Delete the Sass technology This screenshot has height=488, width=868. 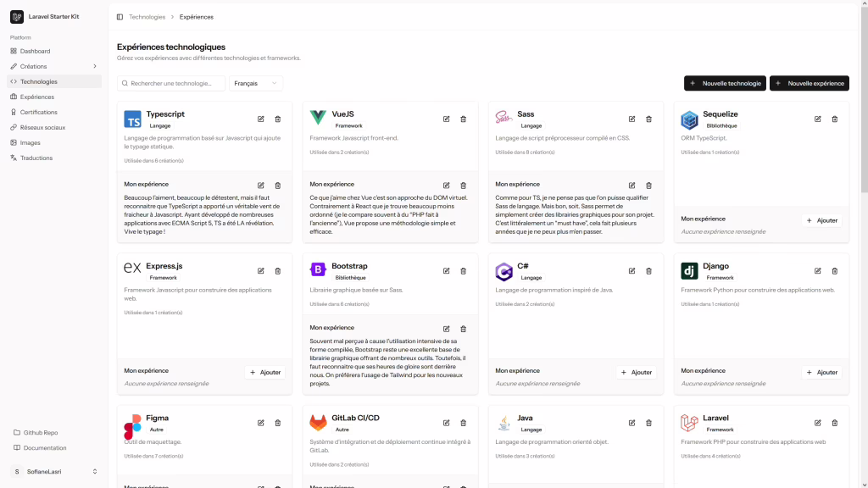coord(648,119)
